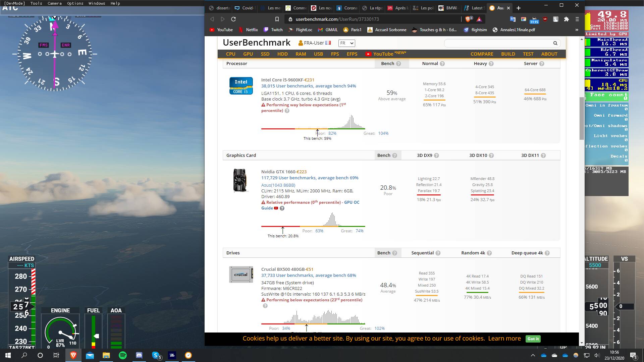Open BUILD page on UserBenchmark
The width and height of the screenshot is (644, 362).
(x=508, y=54)
